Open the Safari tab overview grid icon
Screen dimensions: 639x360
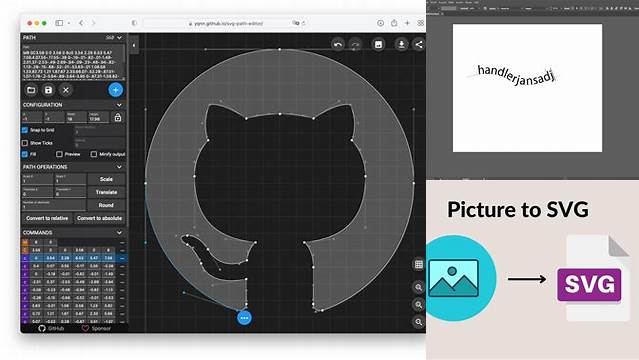pos(420,23)
